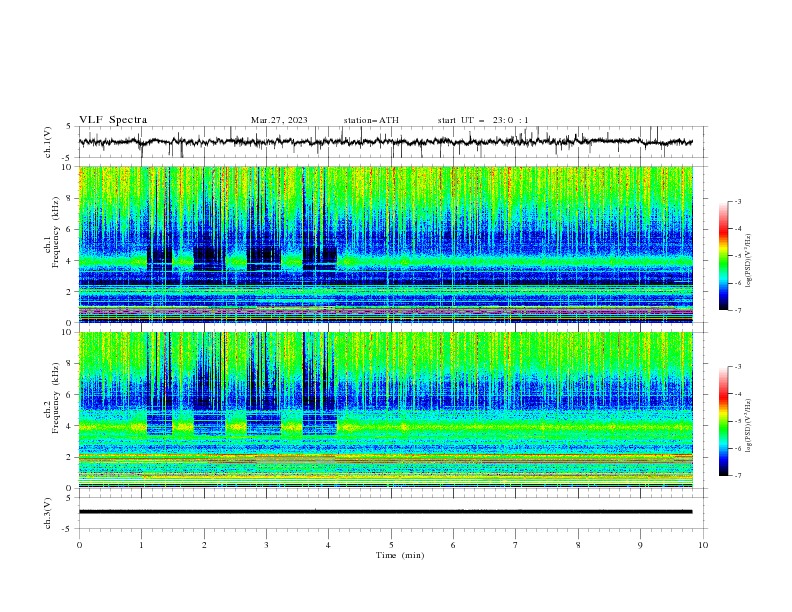Select the date text "Mar.27, 2023"
The height and width of the screenshot is (612, 792).
click(x=279, y=120)
